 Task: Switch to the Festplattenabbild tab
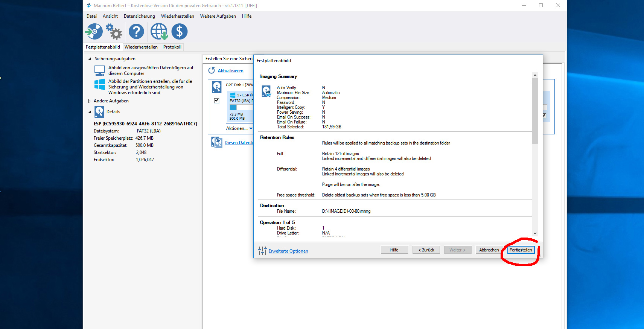point(103,47)
